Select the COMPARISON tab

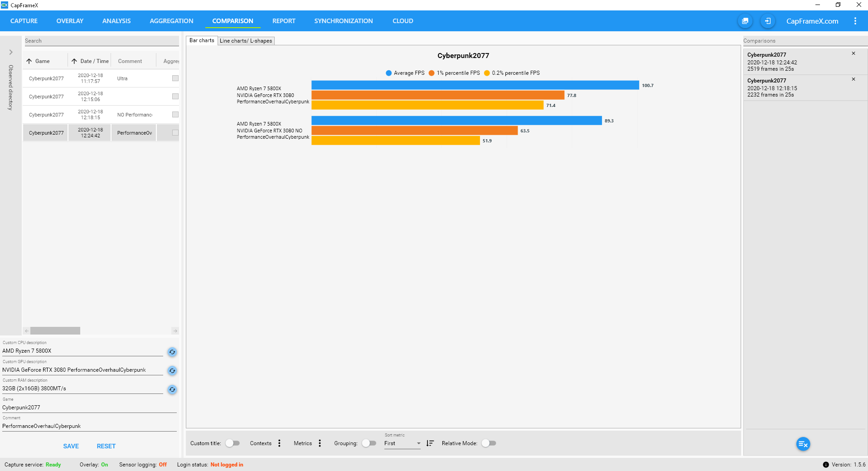233,21
